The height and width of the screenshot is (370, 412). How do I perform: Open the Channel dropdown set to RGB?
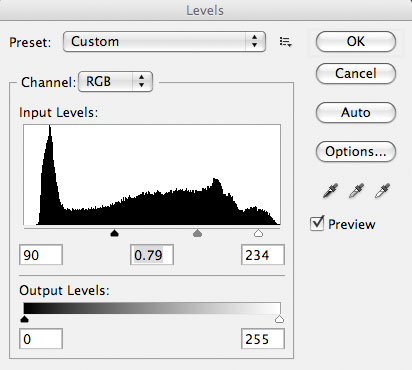tap(115, 81)
